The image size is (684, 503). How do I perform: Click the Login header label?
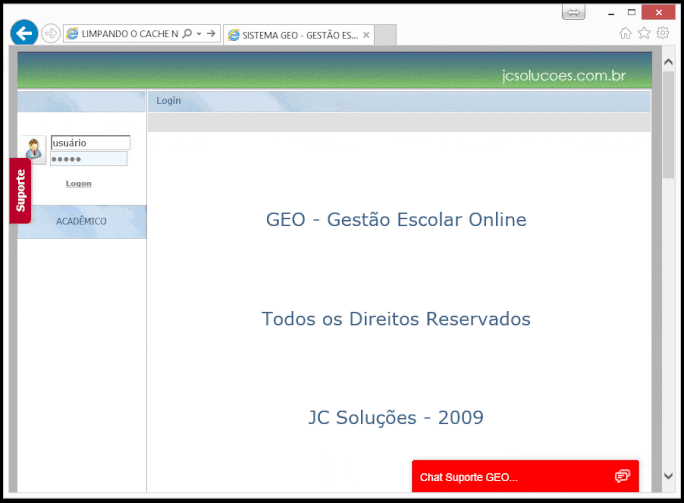point(168,101)
